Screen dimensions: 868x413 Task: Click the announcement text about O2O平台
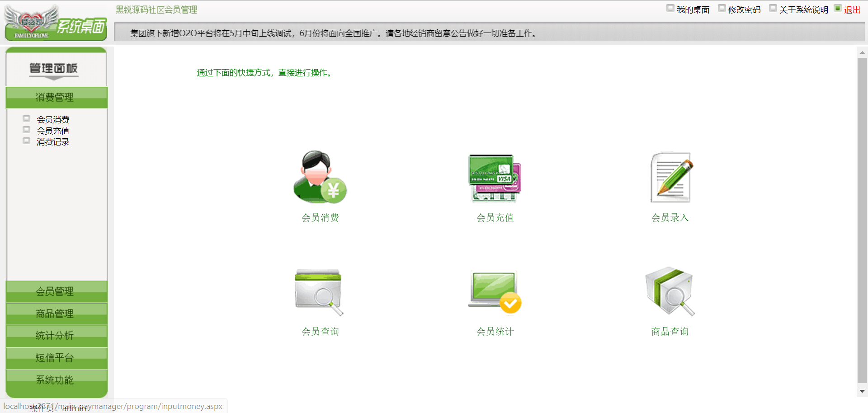pos(334,33)
